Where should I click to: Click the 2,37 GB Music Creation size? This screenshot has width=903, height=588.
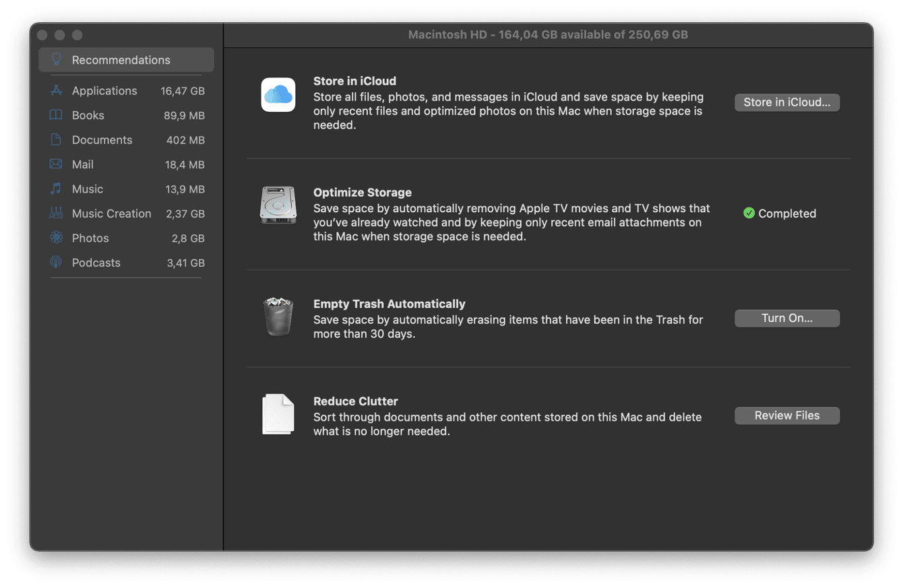click(185, 214)
